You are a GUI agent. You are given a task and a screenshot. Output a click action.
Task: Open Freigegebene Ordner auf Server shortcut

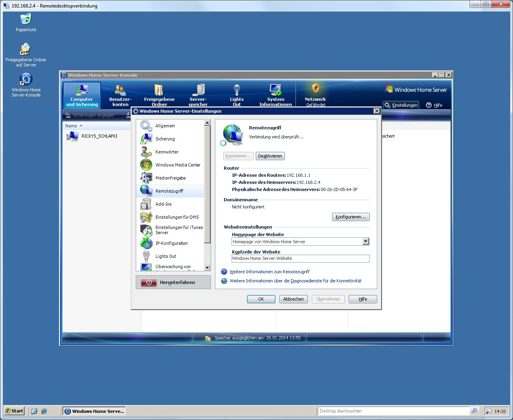26,55
